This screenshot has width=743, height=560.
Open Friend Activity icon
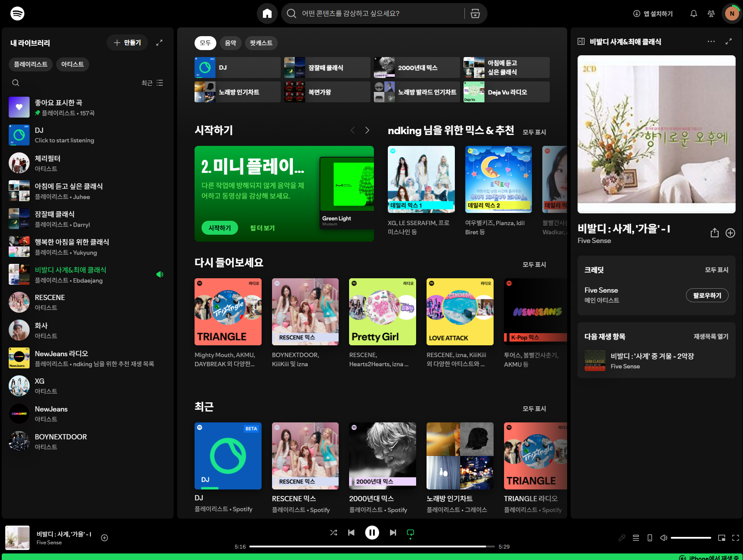click(x=711, y=13)
